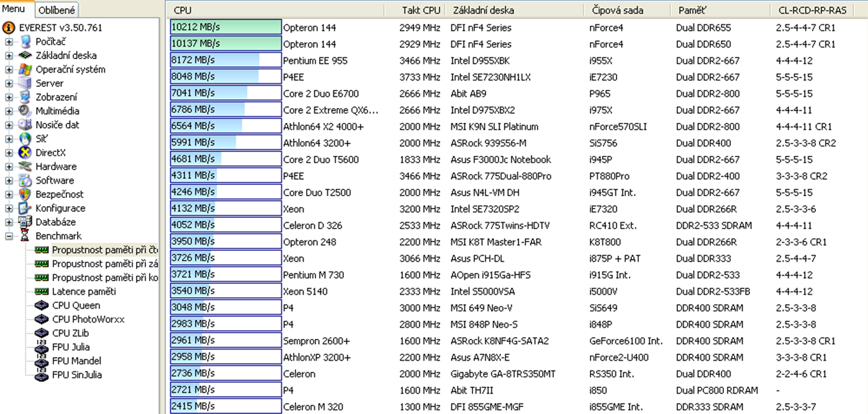
Task: Click the GeForce6100 Int. chipset cell
Action: 626,341
